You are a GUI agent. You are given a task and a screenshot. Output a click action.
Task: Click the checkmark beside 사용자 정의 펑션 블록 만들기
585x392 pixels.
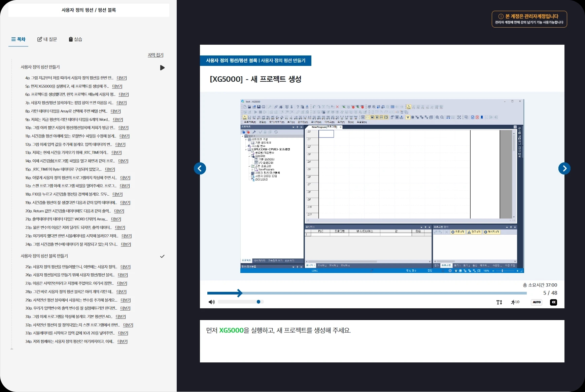coord(162,256)
